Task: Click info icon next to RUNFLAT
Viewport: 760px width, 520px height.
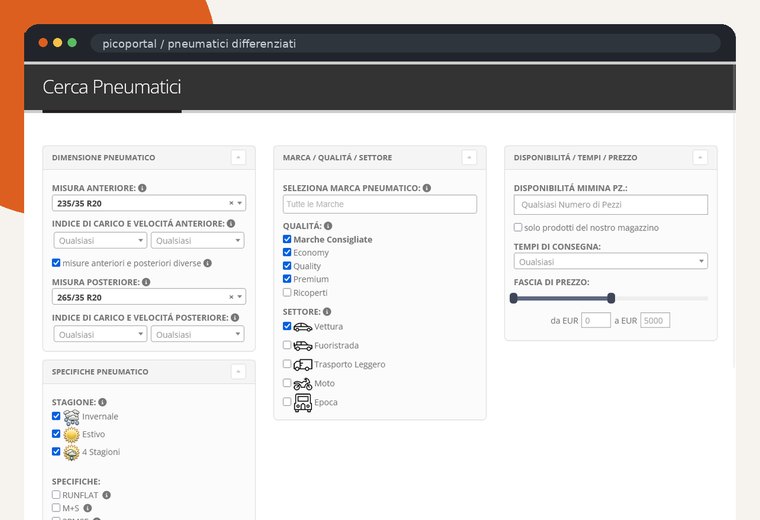Action: 107,495
